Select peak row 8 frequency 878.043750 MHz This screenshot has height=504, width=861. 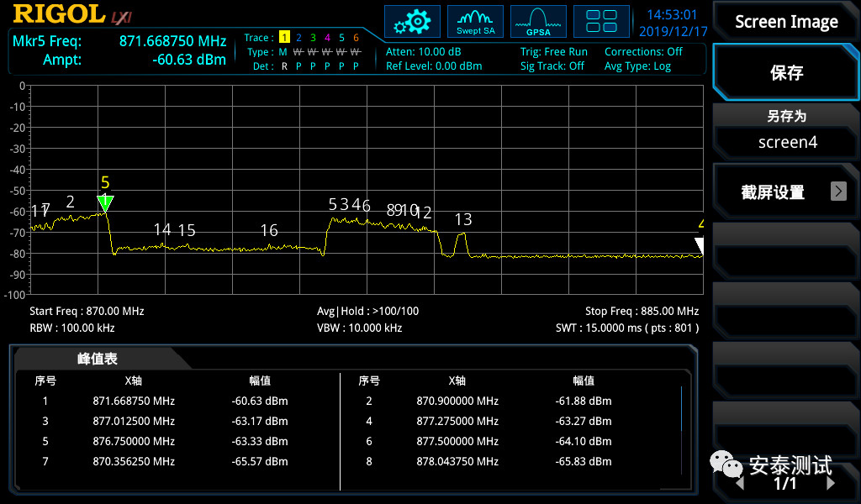pyautogui.click(x=457, y=461)
